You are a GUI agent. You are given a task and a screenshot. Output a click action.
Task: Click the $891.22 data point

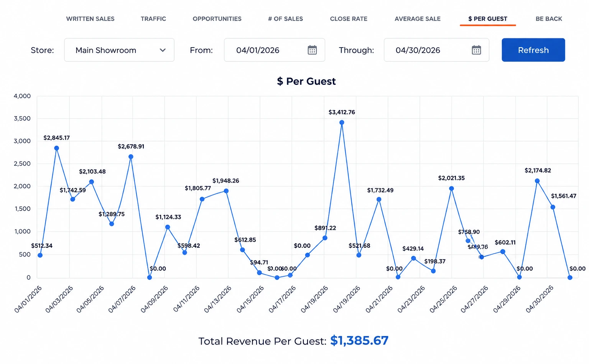click(325, 238)
